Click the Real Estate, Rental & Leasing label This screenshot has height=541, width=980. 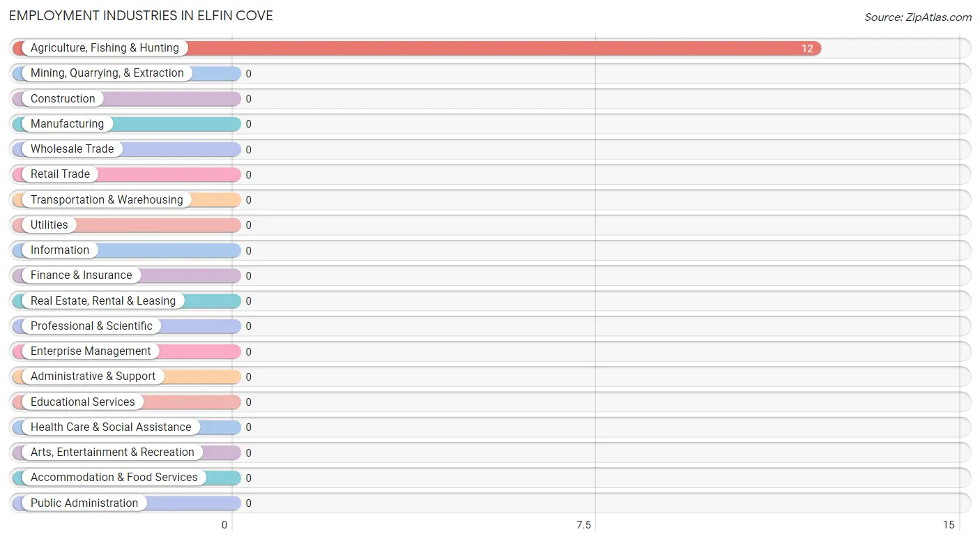(x=103, y=301)
